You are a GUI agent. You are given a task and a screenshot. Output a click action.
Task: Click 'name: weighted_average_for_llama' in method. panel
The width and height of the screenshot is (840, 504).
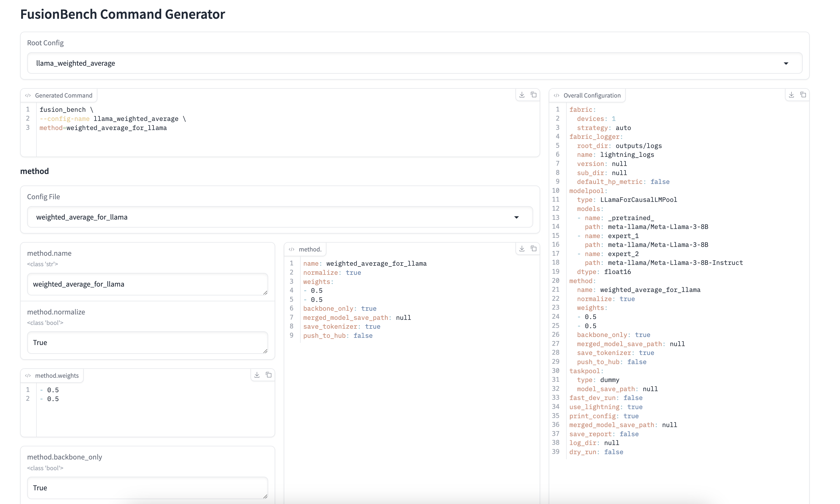point(365,264)
